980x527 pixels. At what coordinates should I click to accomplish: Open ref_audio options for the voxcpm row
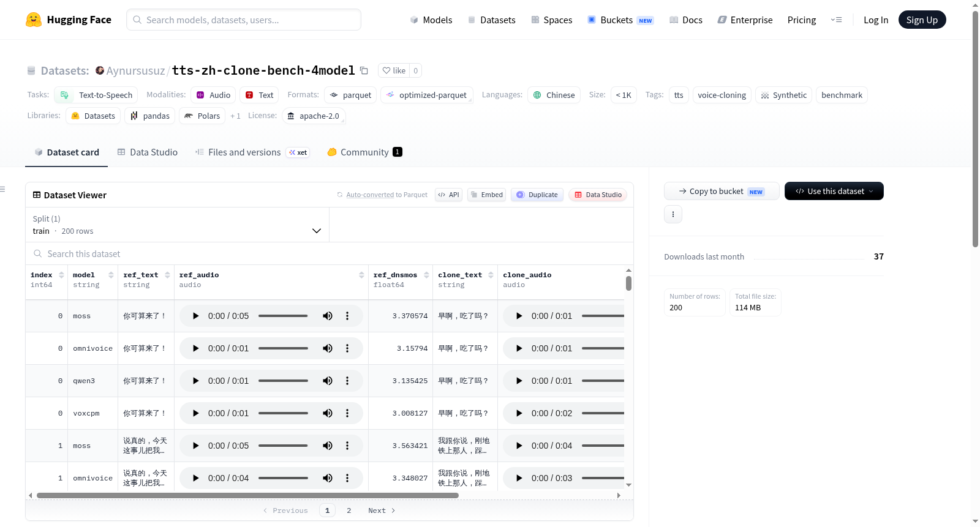pyautogui.click(x=347, y=413)
